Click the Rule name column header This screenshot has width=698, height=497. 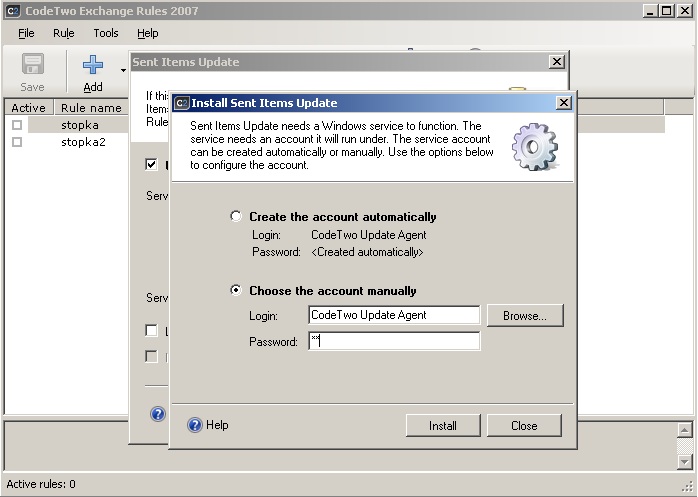[x=91, y=108]
